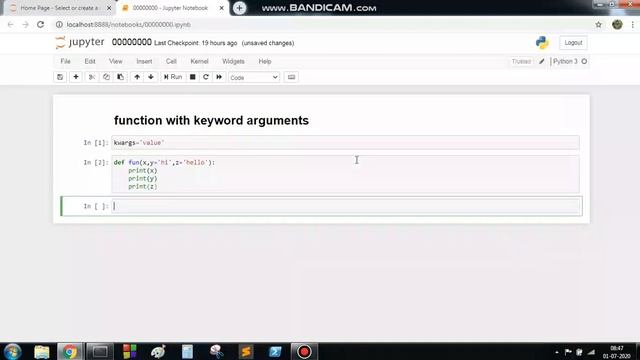
Task: Open the Cell menu
Action: 171,61
